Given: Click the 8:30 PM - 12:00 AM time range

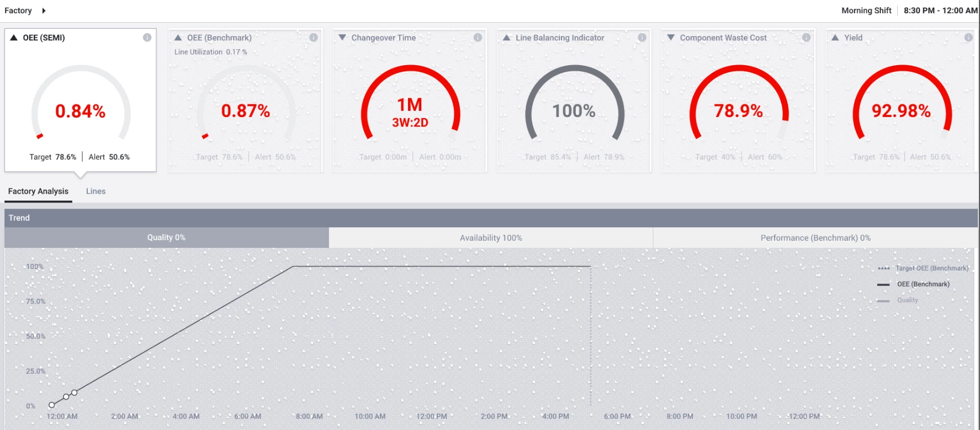Looking at the screenshot, I should pyautogui.click(x=941, y=10).
